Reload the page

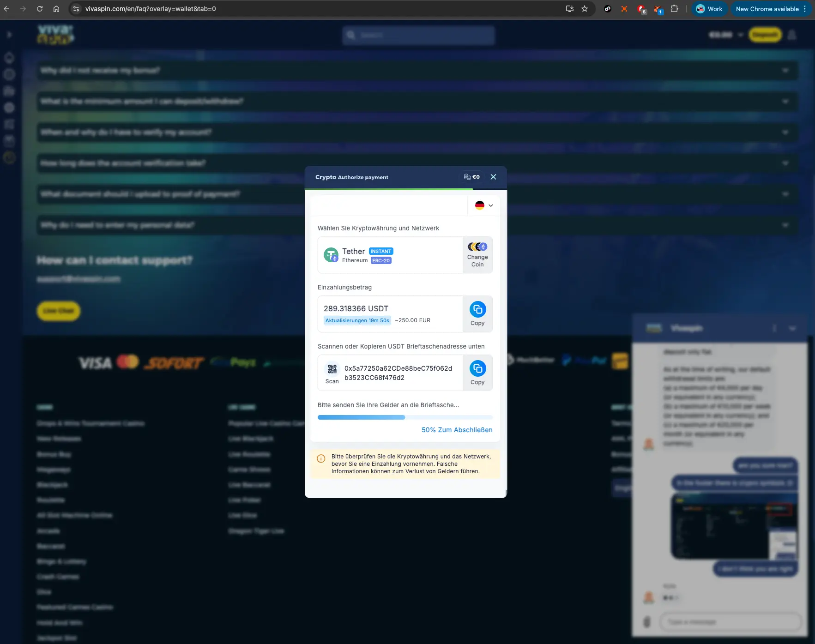pyautogui.click(x=40, y=9)
